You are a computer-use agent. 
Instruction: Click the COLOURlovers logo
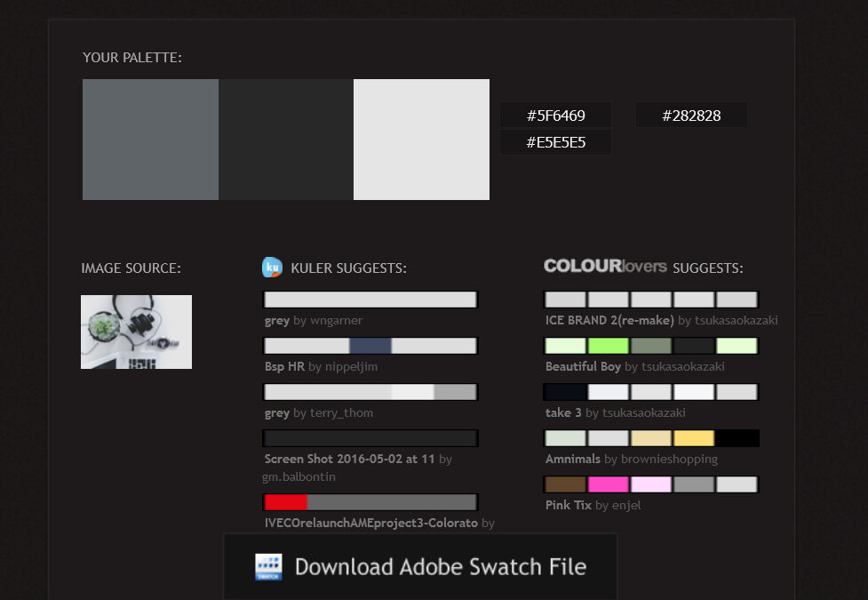pyautogui.click(x=605, y=266)
